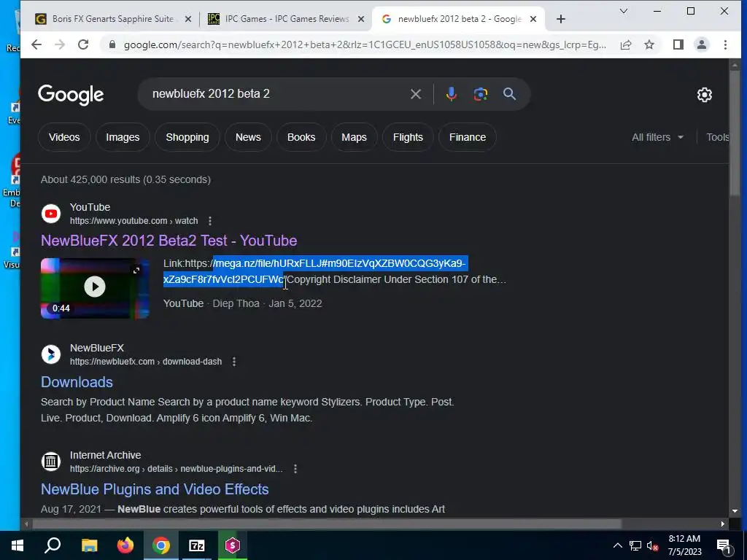
Task: Click the muted volume tray icon
Action: [653, 545]
